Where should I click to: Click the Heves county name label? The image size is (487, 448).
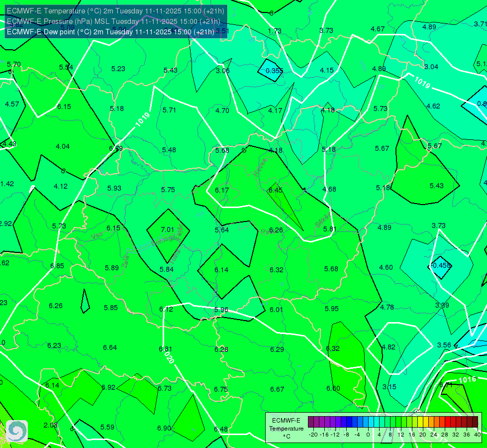[260, 168]
